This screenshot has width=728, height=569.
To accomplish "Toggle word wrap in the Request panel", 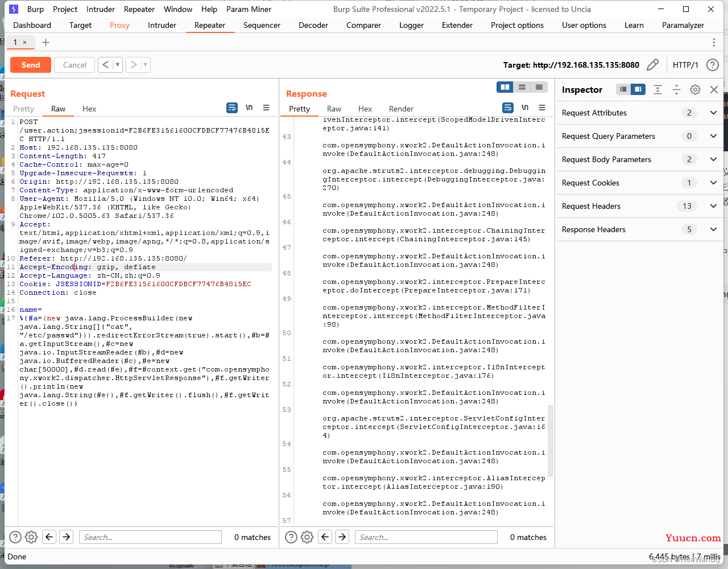I will (232, 108).
